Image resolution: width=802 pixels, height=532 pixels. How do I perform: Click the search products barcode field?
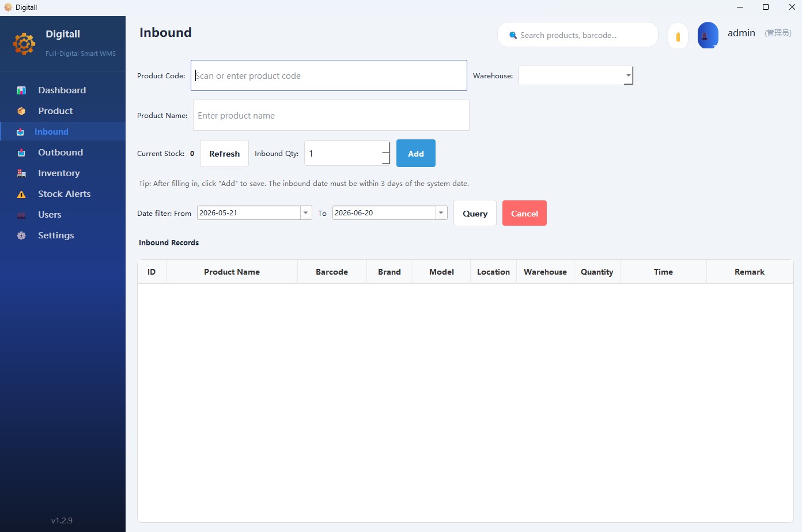[578, 35]
